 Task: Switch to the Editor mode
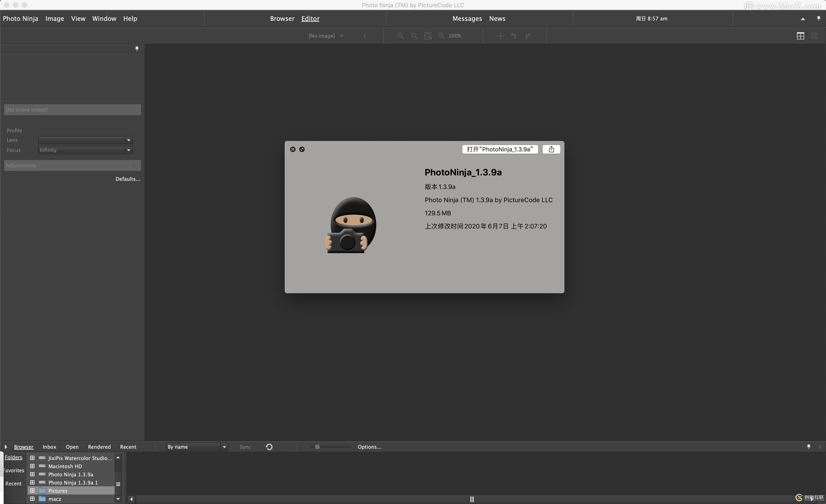click(x=310, y=18)
